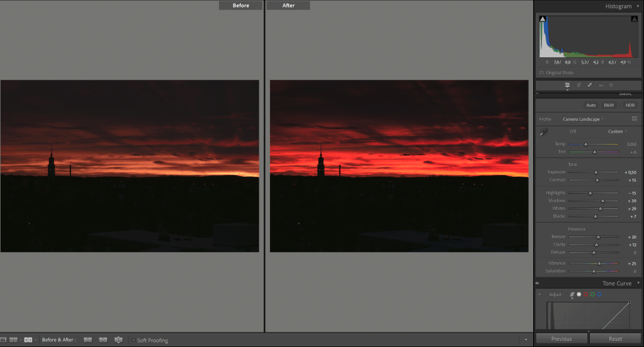Click the B&W treatment button

(x=608, y=105)
